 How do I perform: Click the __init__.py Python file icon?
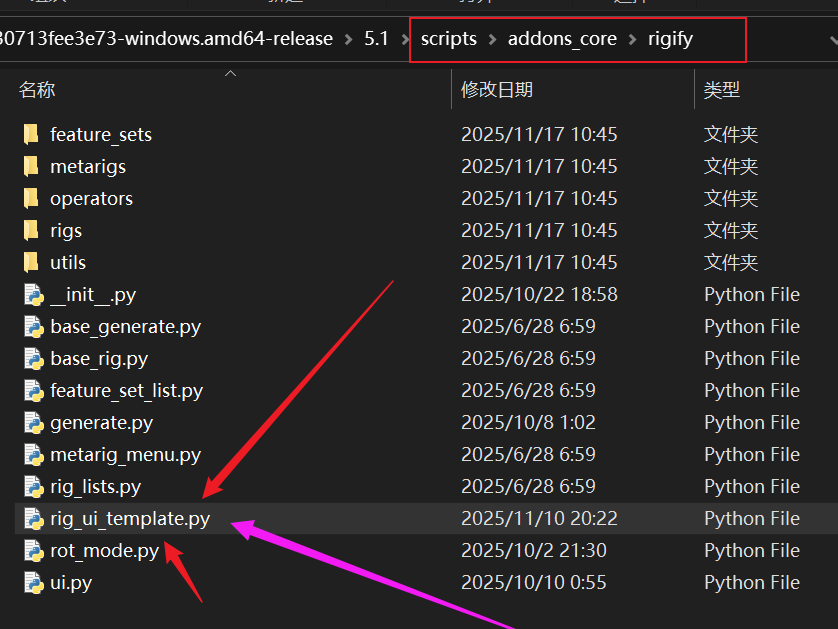click(x=34, y=294)
